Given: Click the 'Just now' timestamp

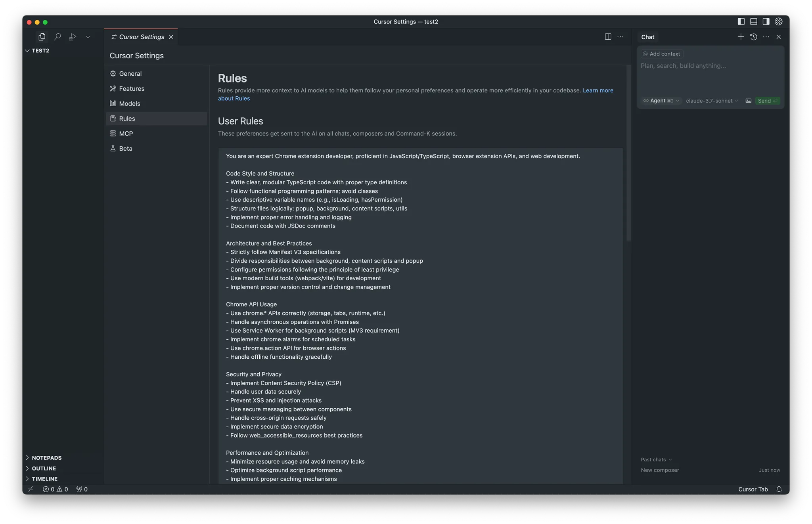Looking at the screenshot, I should pyautogui.click(x=769, y=470).
